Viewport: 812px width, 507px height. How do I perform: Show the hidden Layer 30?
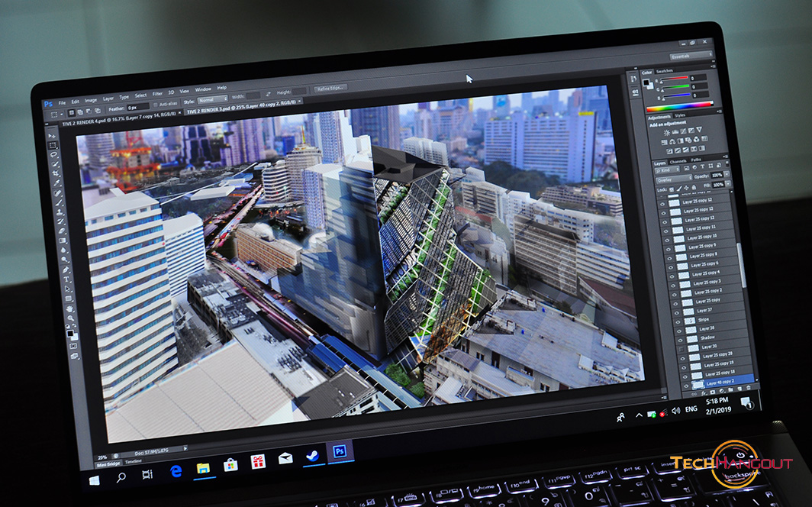(x=681, y=350)
